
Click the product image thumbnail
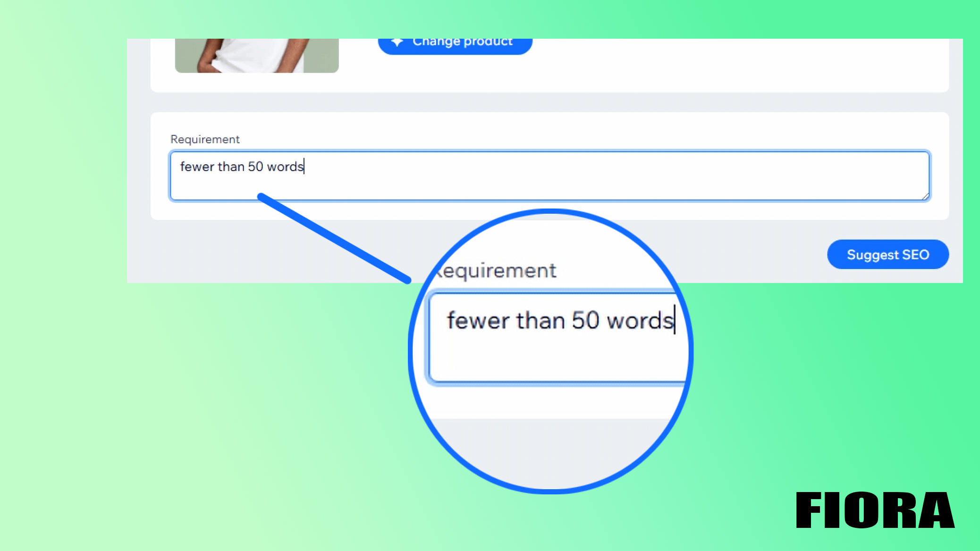click(x=257, y=56)
